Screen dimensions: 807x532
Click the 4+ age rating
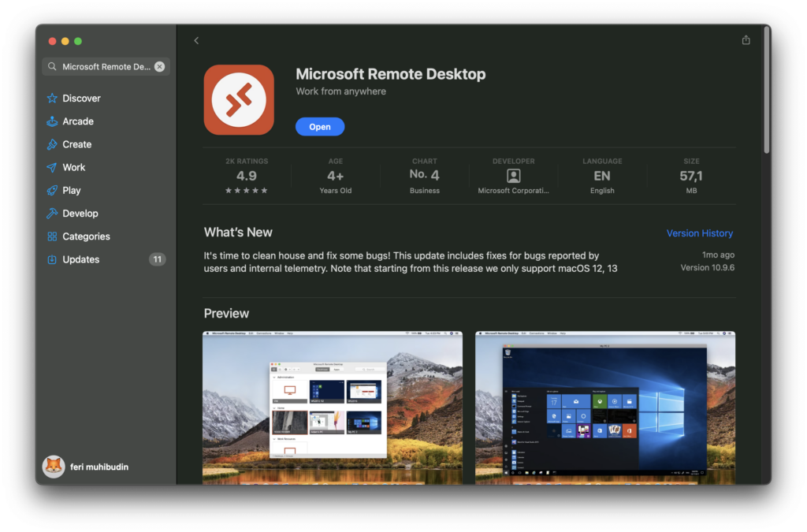336,176
